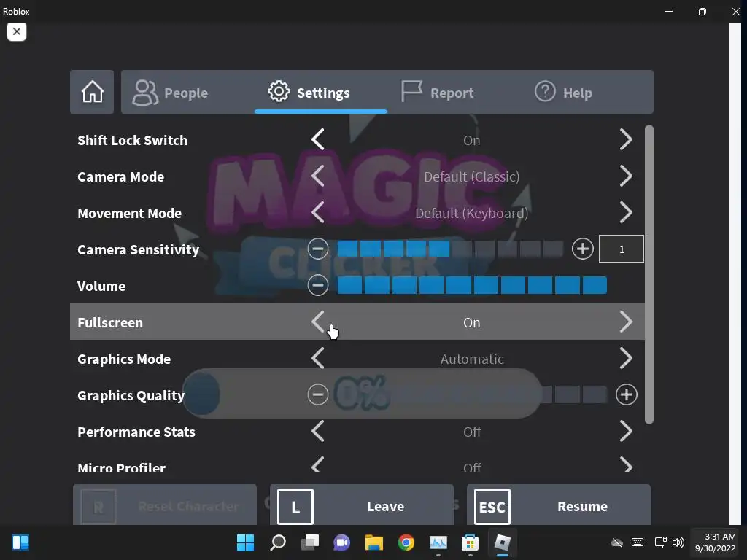Decrease Camera Sensitivity with minus button

[x=318, y=249]
